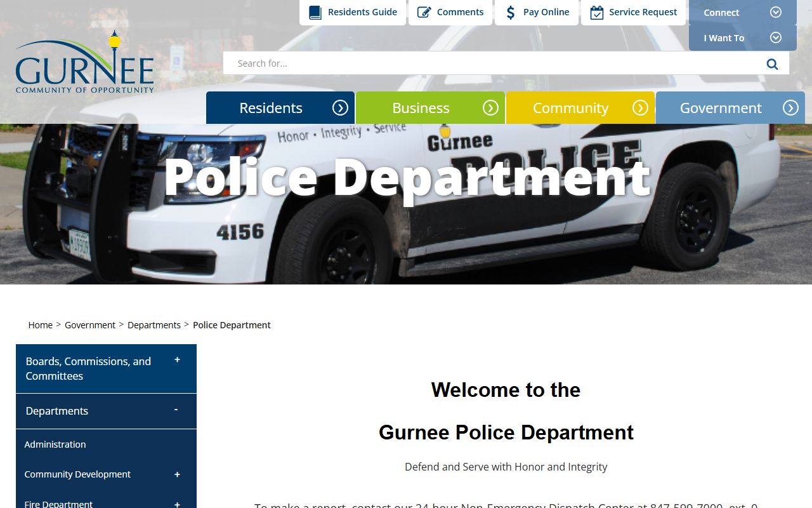Click the Pay Online dollar icon

coord(511,13)
